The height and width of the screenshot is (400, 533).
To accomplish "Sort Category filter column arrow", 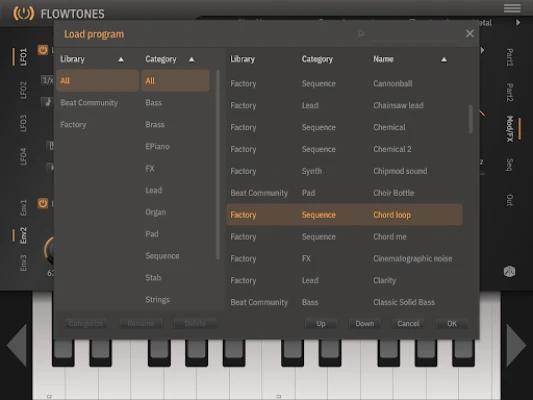I will (x=191, y=60).
